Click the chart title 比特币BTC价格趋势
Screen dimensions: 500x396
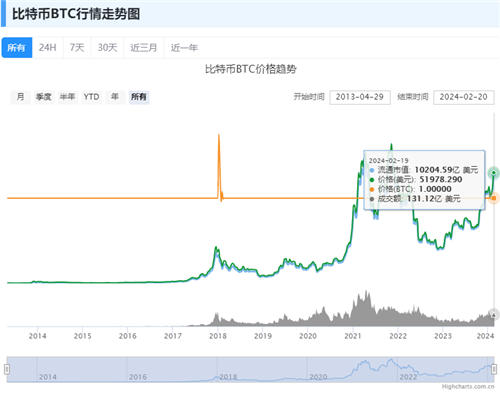click(x=250, y=69)
